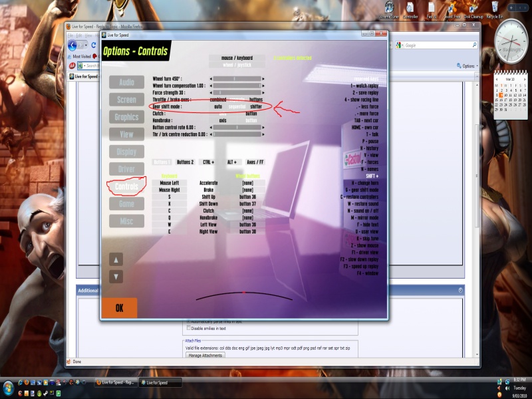Screen dimensions: 532x399
Task: Open Controller desktop file icon
Action: [410, 9]
